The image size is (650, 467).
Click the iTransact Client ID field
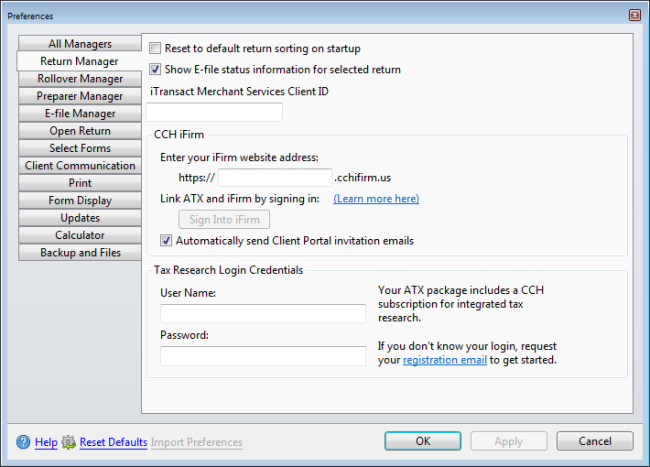(x=214, y=112)
